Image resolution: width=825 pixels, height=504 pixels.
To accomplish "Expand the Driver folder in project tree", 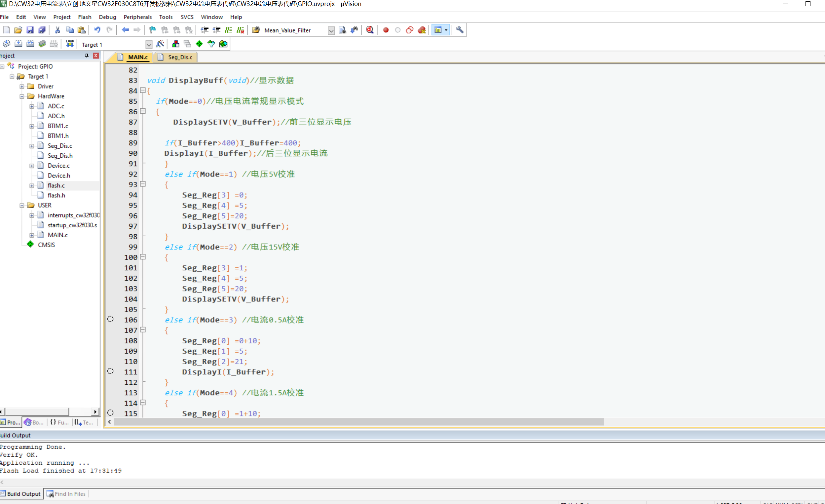I will click(22, 86).
